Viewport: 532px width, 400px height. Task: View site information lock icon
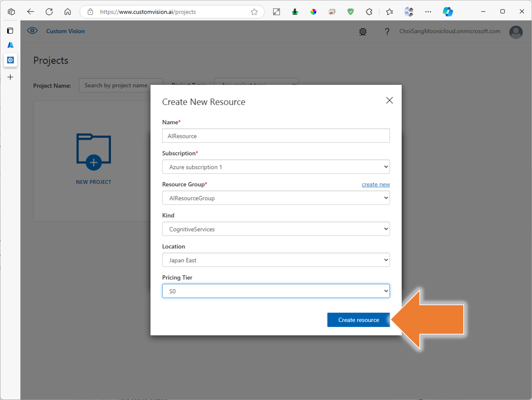coord(90,12)
